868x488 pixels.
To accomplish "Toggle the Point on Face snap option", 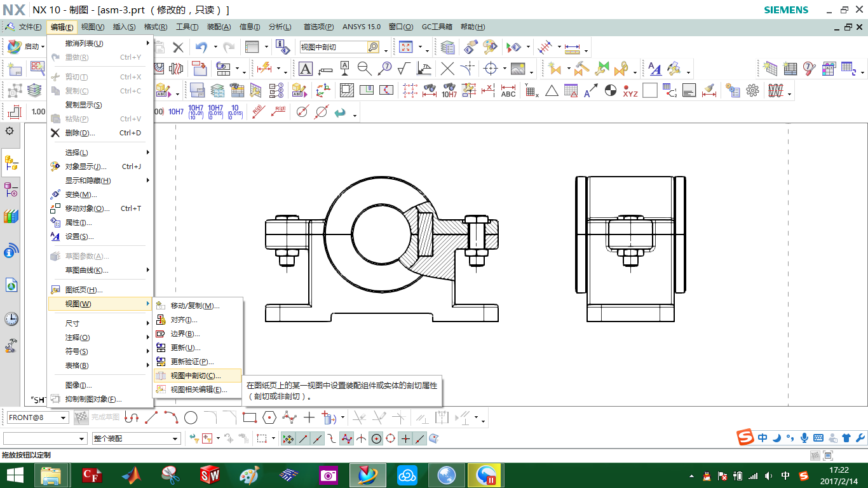I will pyautogui.click(x=435, y=438).
